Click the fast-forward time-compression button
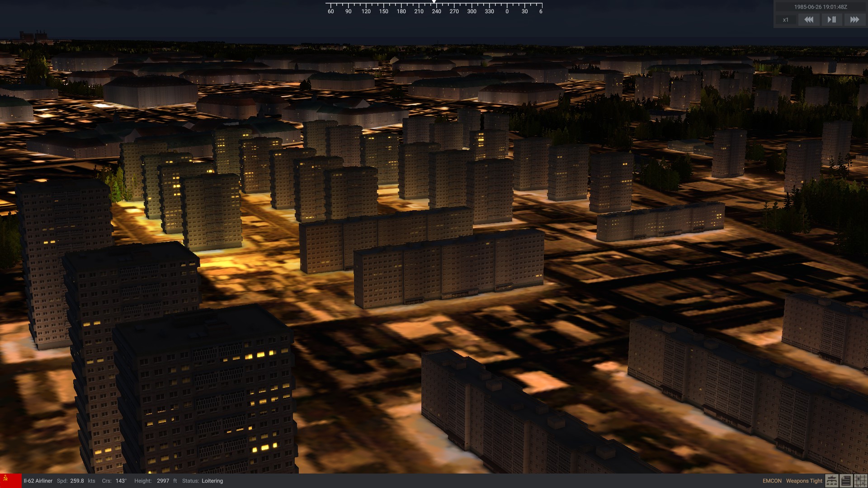The image size is (868, 488). coord(854,20)
